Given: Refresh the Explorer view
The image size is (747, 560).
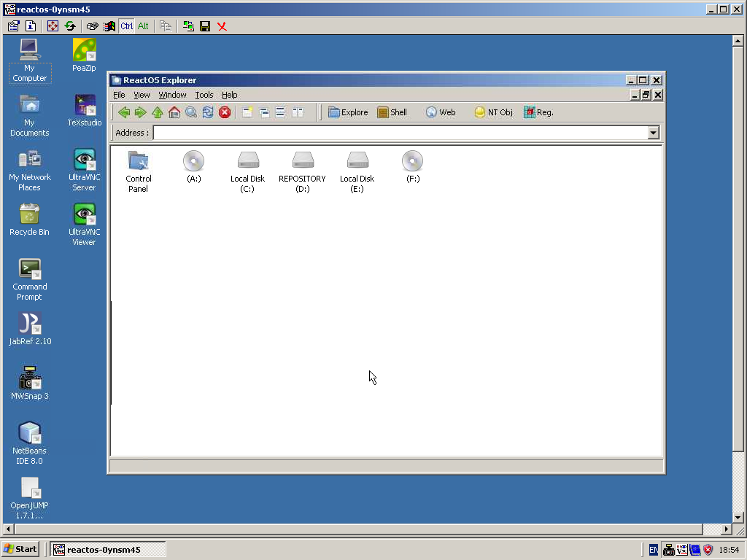Looking at the screenshot, I should coord(208,112).
